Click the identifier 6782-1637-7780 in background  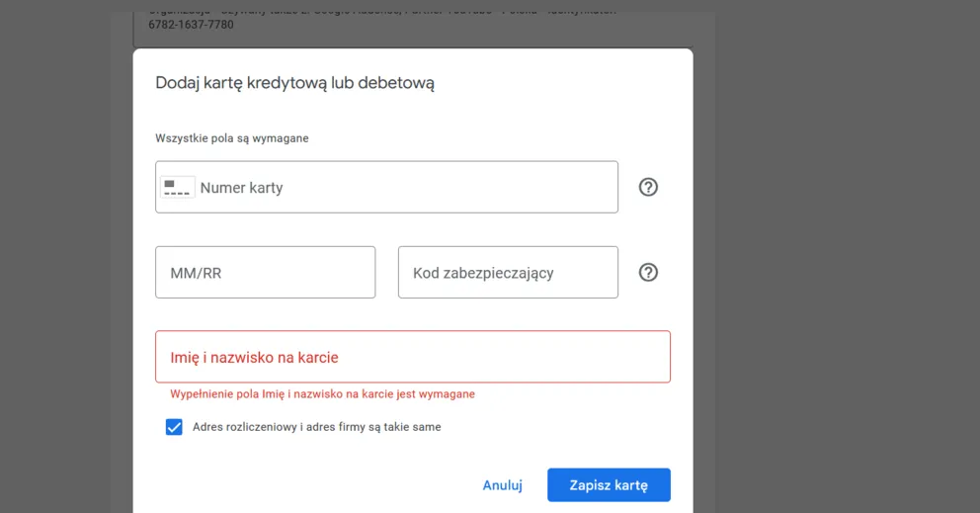coord(191,25)
